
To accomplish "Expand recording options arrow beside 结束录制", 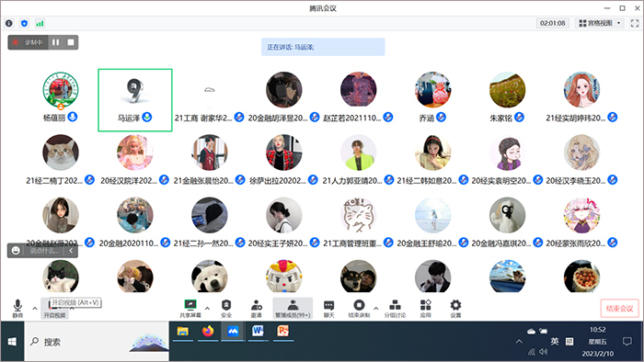I will tap(375, 309).
